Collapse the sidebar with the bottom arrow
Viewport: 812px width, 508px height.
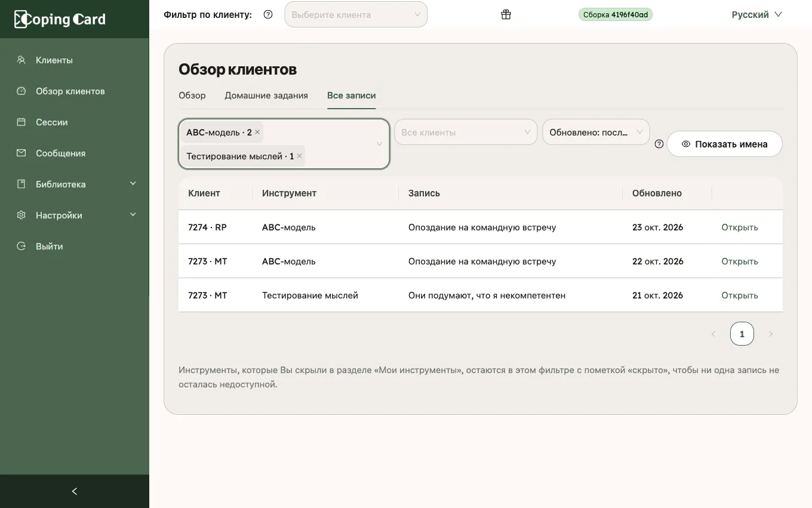[x=75, y=491]
